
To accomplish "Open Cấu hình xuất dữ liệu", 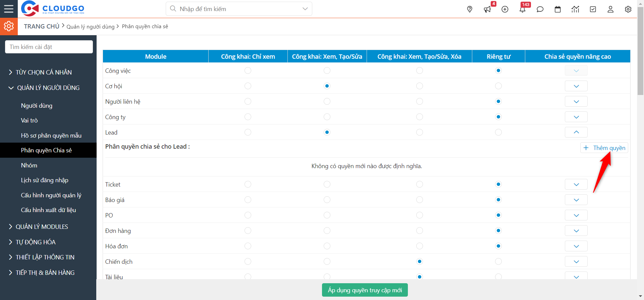I will click(x=48, y=210).
